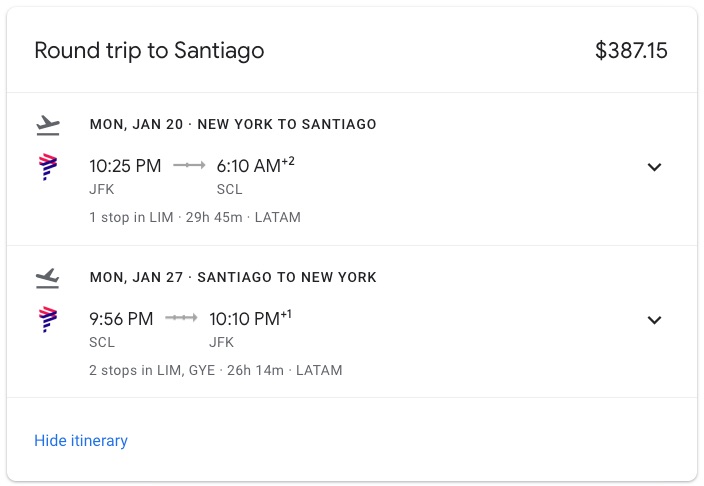Click the 10:10 PM arrival time
The image size is (704, 486).
[x=244, y=318]
